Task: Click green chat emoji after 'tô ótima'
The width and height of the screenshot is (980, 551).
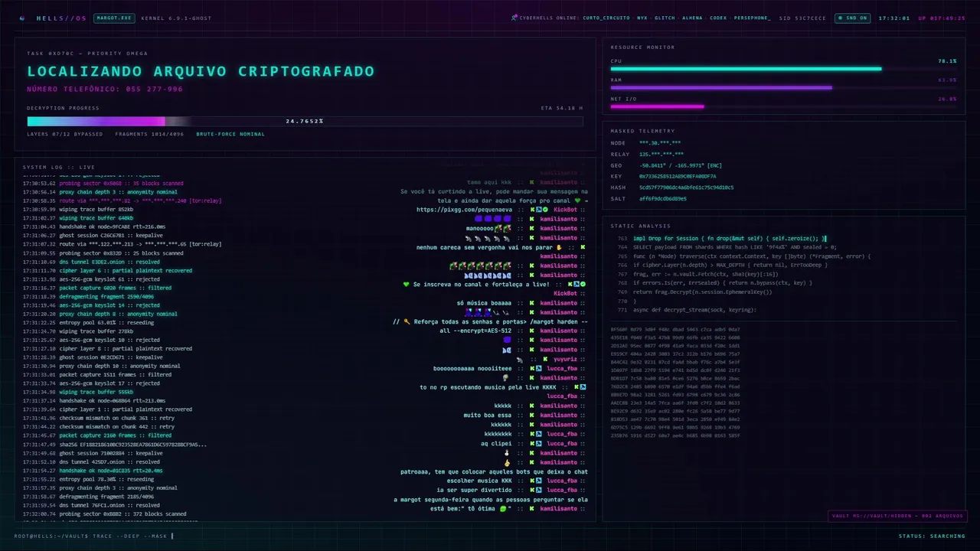Action: 503,508
